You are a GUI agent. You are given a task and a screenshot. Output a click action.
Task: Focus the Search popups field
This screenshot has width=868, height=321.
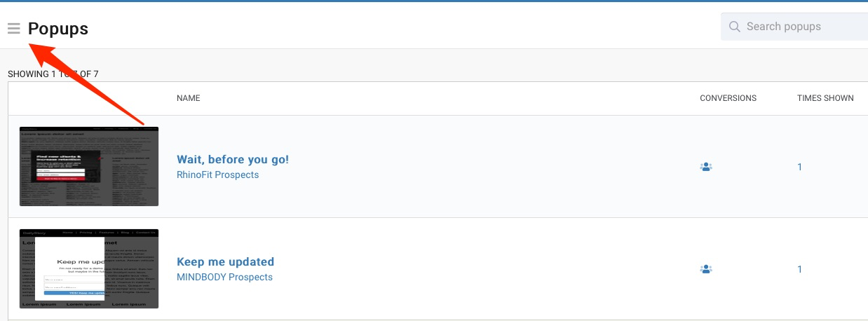794,27
